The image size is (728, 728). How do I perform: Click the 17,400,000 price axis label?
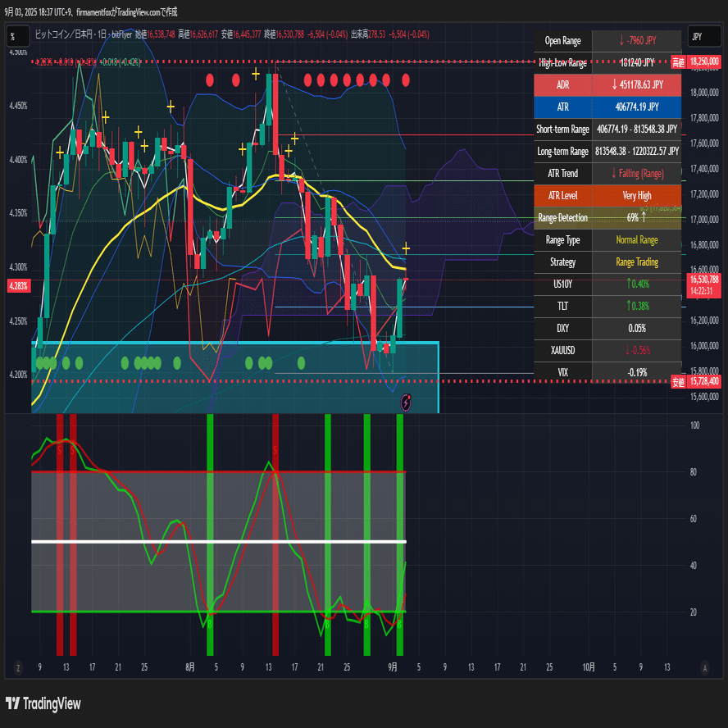(x=704, y=169)
